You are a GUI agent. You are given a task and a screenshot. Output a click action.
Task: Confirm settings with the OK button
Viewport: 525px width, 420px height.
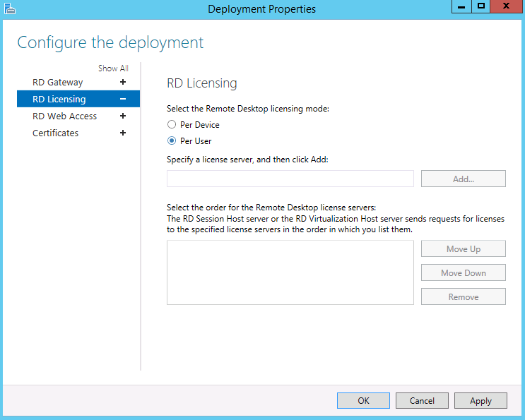click(363, 401)
